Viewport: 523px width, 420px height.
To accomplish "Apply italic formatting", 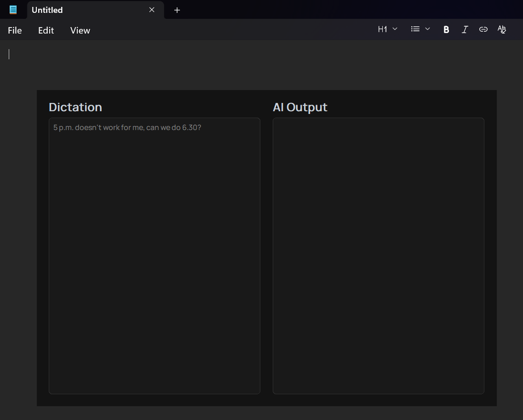I will tap(465, 29).
